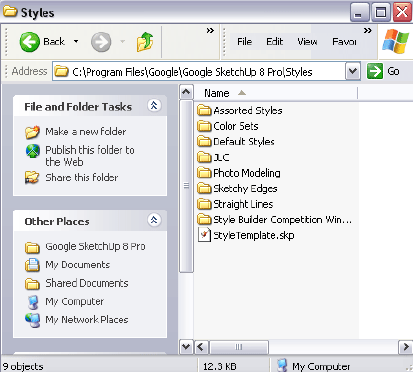Select the Sketchy Edges folder name

[x=245, y=189]
